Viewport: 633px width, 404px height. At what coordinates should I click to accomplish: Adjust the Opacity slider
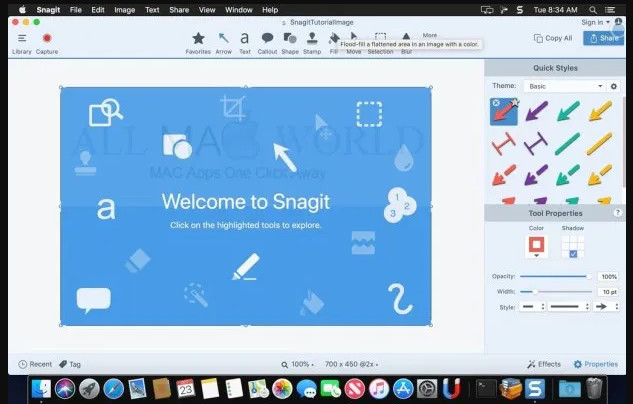pos(555,276)
